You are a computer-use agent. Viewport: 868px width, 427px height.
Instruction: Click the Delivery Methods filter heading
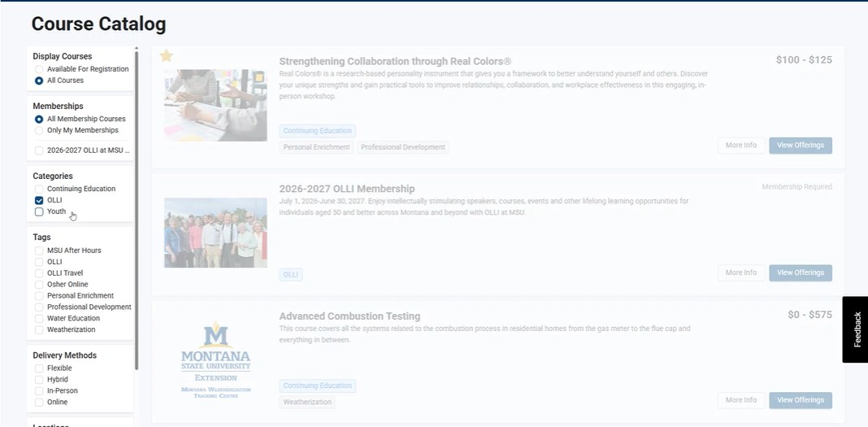click(65, 355)
